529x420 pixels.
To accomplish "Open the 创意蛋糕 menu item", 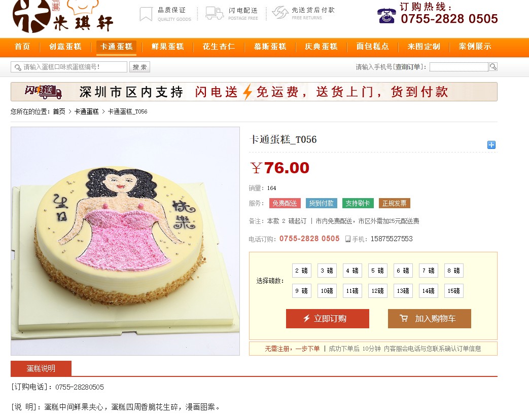I will pos(65,47).
